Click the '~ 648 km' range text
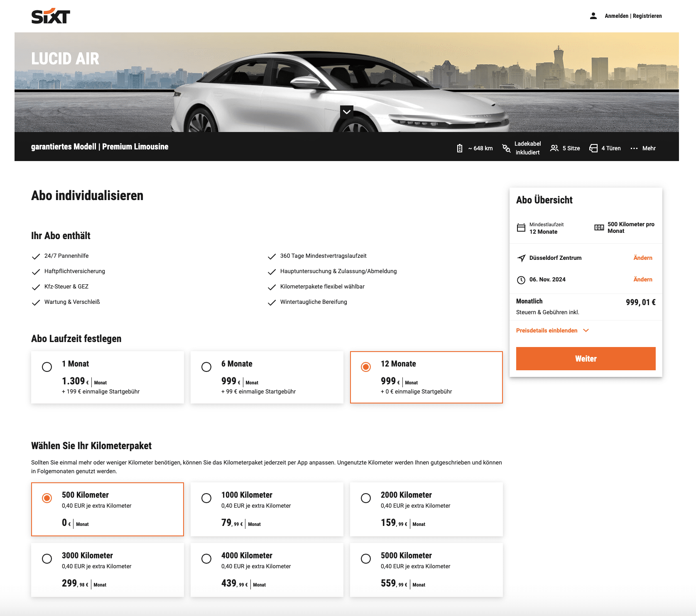This screenshot has height=616, width=696. 480,148
